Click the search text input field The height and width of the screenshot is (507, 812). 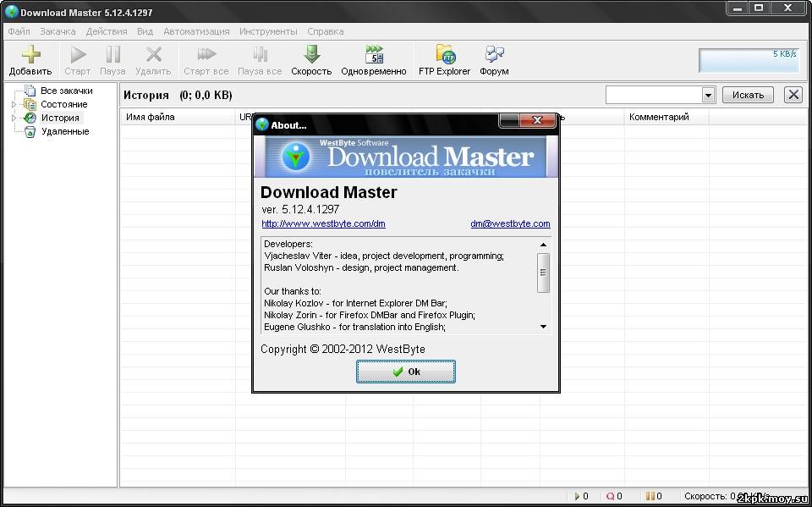[654, 95]
